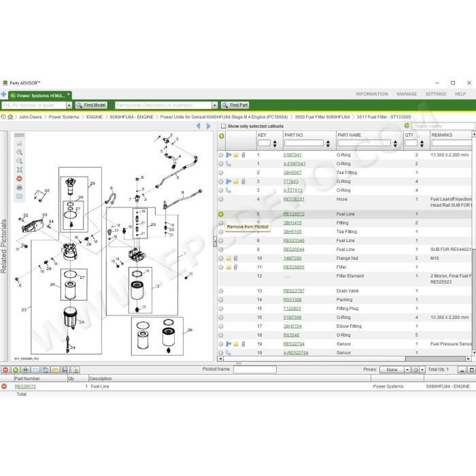Click red clear picklist icon in picklist toolbar
Image resolution: width=476 pixels, height=476 pixels.
point(5,370)
